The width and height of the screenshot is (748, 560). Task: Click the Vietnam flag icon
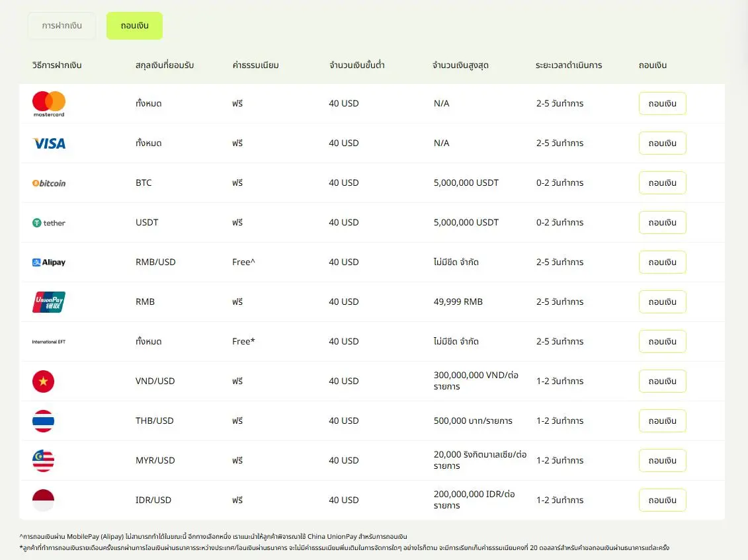(x=44, y=381)
